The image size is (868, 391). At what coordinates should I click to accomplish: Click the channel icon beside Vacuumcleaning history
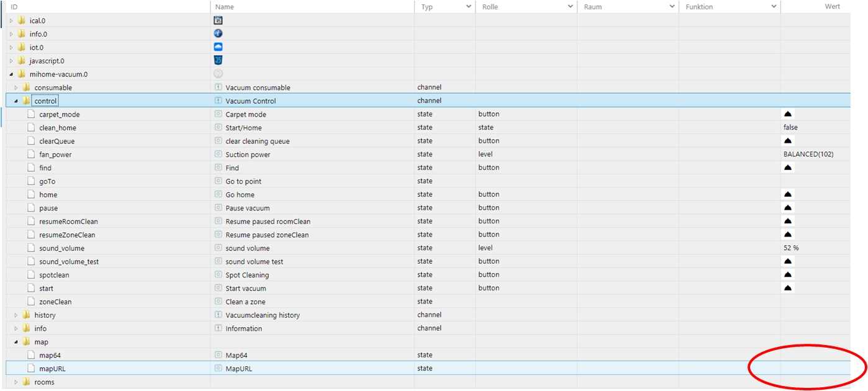coord(218,315)
